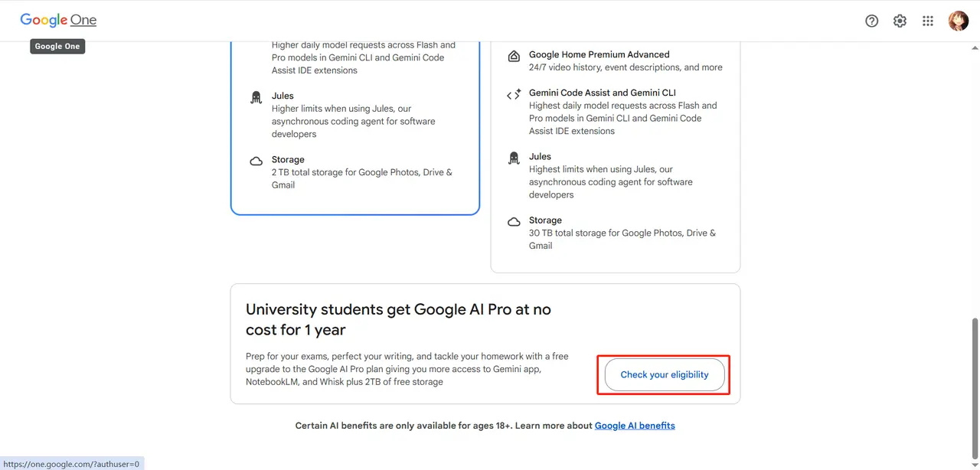Viewport: 980px width, 470px height.
Task: Open the help question-mark icon
Action: click(871, 21)
